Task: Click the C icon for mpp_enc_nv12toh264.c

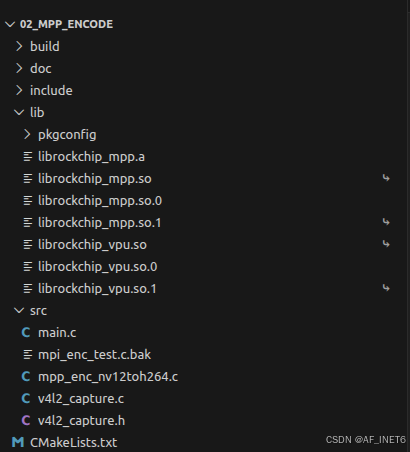Action: point(26,377)
